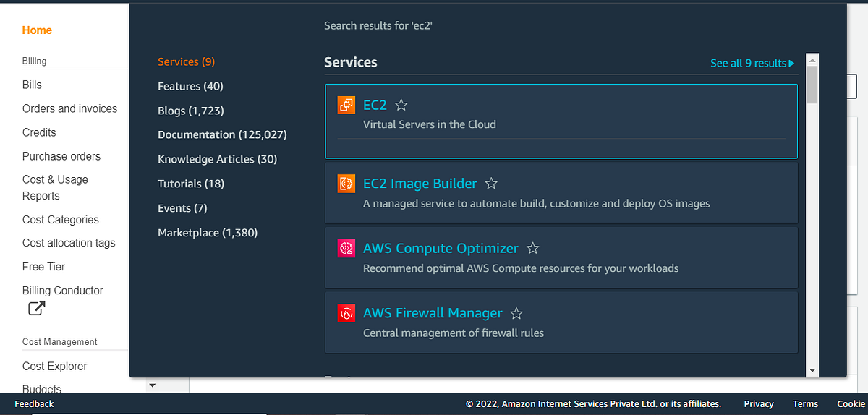Favorite EC2 with the star icon
The image size is (868, 415).
click(401, 106)
